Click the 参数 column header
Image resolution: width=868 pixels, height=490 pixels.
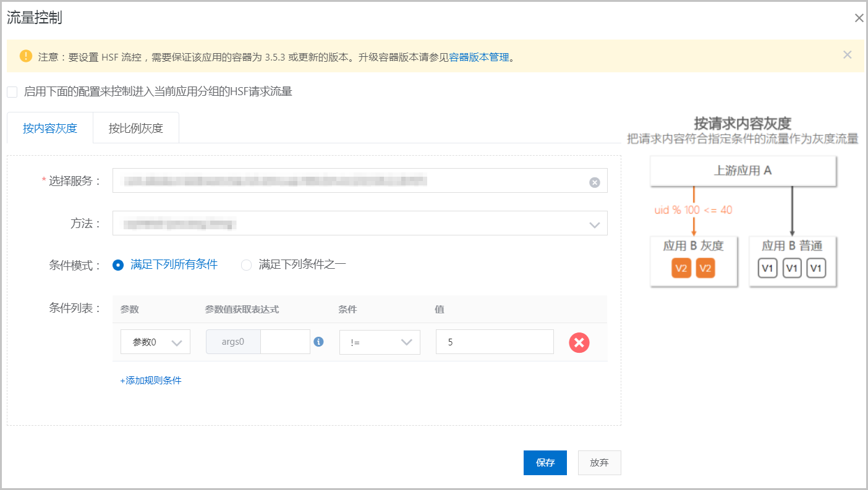pos(129,309)
